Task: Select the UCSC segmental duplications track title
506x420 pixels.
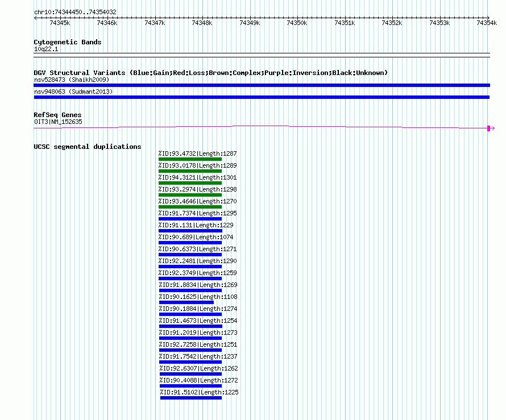Action: 88,147
